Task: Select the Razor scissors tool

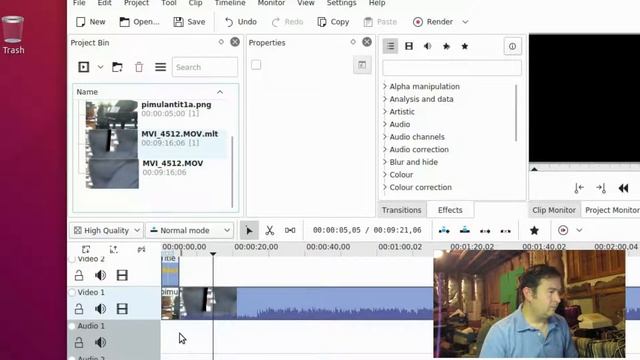Action: click(269, 231)
